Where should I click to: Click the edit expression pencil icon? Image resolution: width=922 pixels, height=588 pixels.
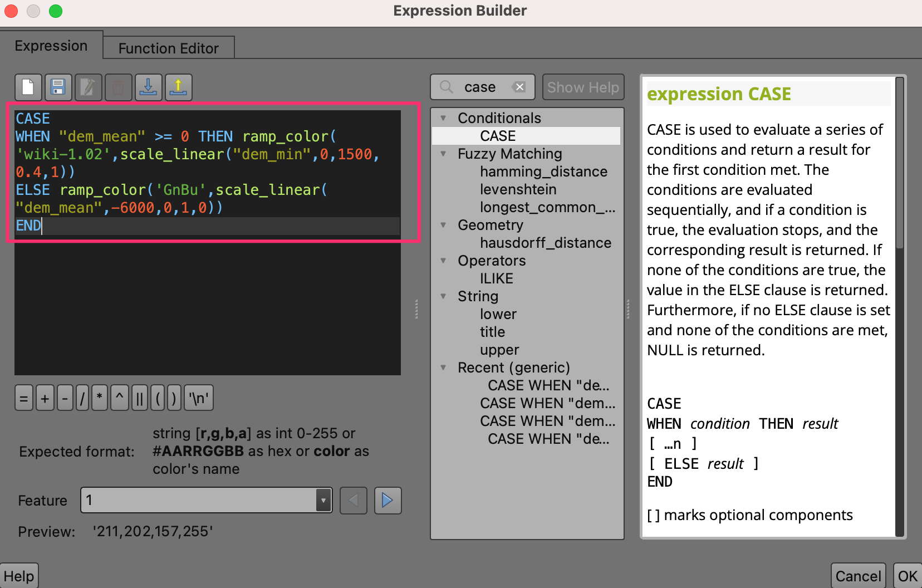88,87
